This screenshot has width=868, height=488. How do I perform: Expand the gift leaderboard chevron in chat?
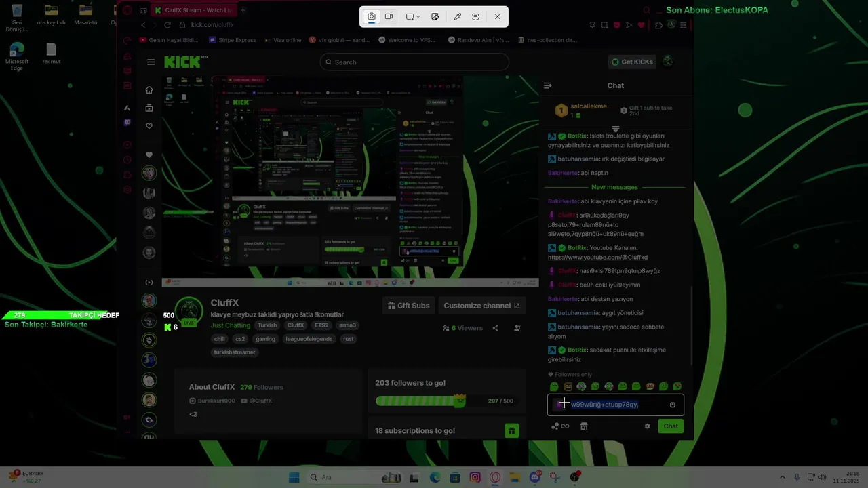[x=616, y=128]
